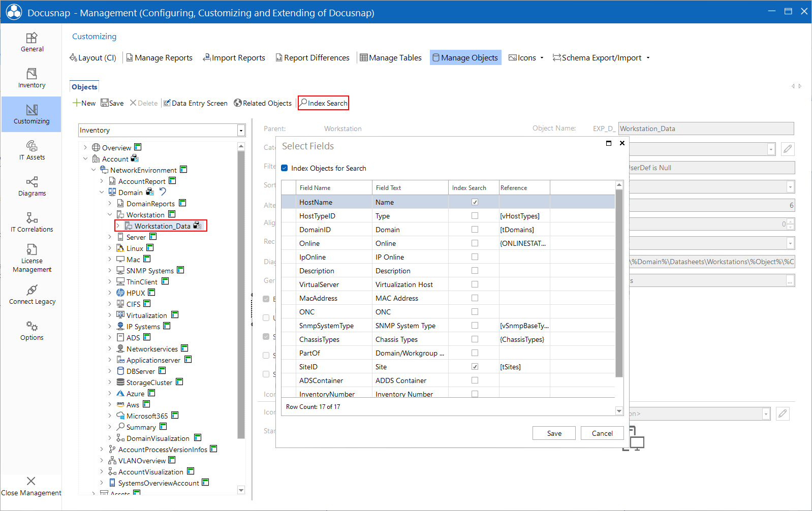812x511 pixels.
Task: Select Manage Objects
Action: [465, 57]
